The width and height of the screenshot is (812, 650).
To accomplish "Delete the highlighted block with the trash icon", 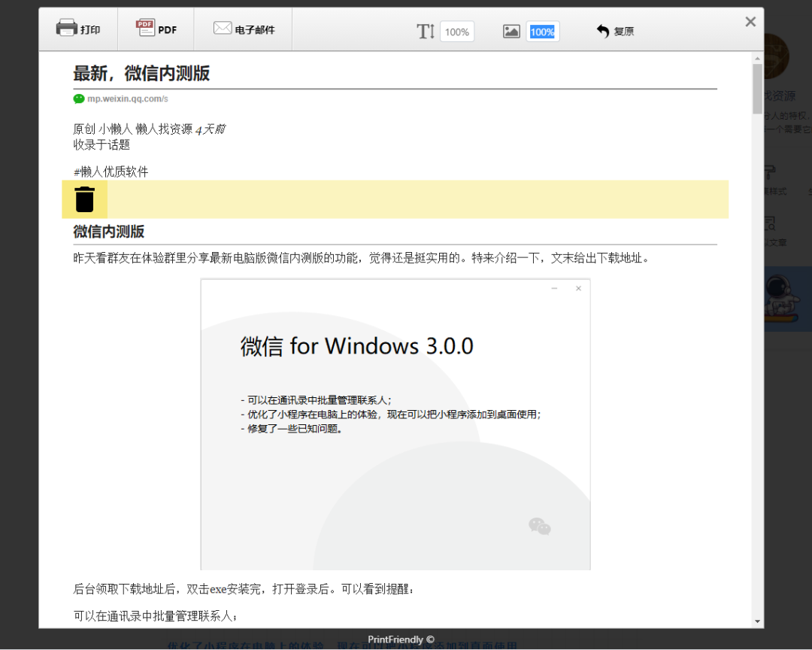I will coord(84,199).
